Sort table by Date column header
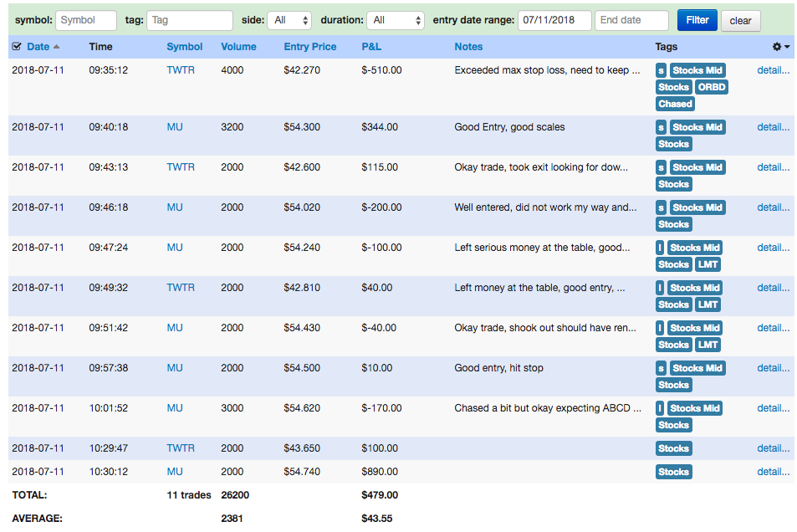This screenshot has width=797, height=532. pos(38,47)
